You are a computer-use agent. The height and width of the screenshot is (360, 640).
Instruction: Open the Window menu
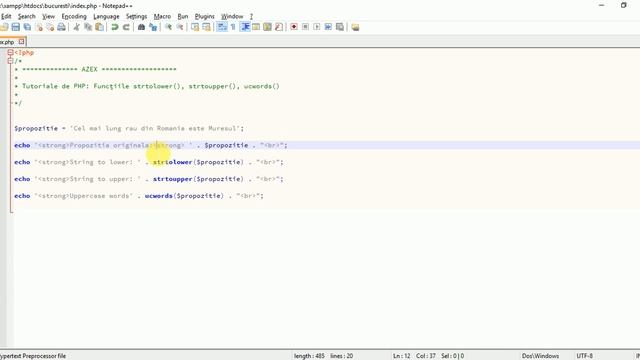(x=232, y=16)
